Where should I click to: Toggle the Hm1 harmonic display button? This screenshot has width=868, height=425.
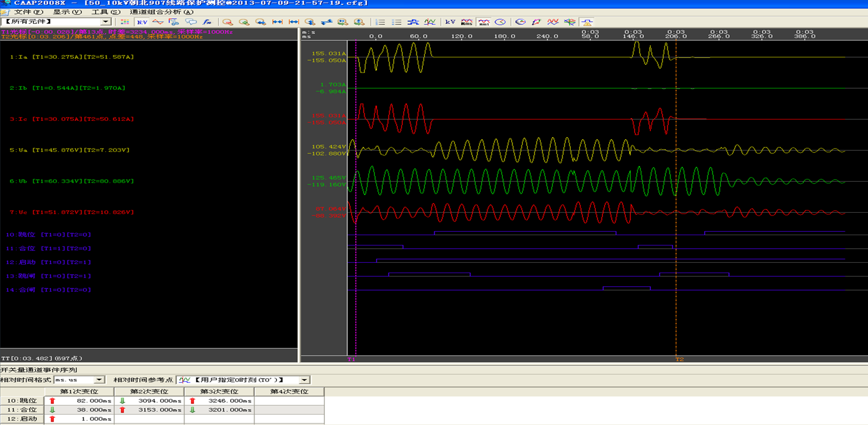(483, 22)
